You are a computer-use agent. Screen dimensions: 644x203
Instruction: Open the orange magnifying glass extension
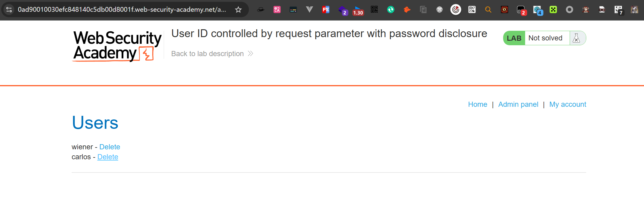[x=488, y=10]
